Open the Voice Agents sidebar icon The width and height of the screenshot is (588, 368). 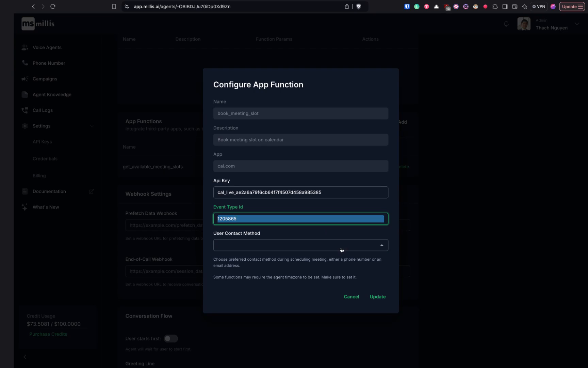24,47
